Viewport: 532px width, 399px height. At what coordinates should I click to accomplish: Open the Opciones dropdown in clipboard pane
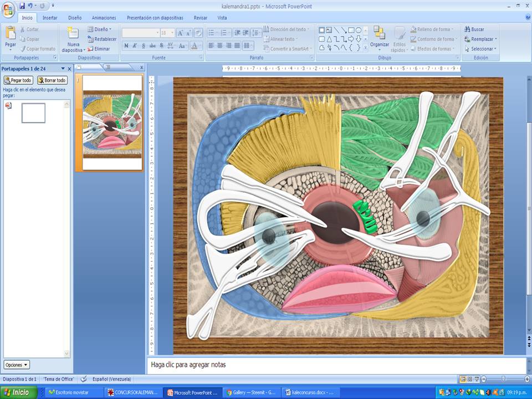[x=17, y=365]
